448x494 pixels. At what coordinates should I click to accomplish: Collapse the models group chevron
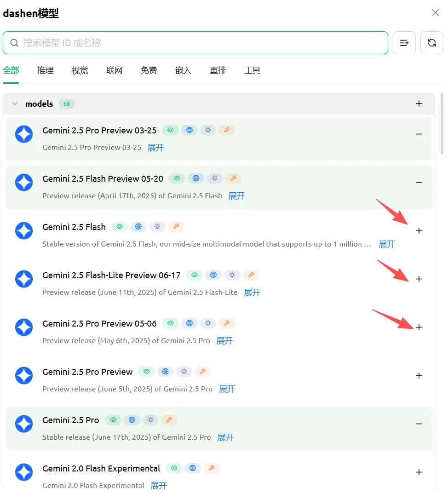15,104
